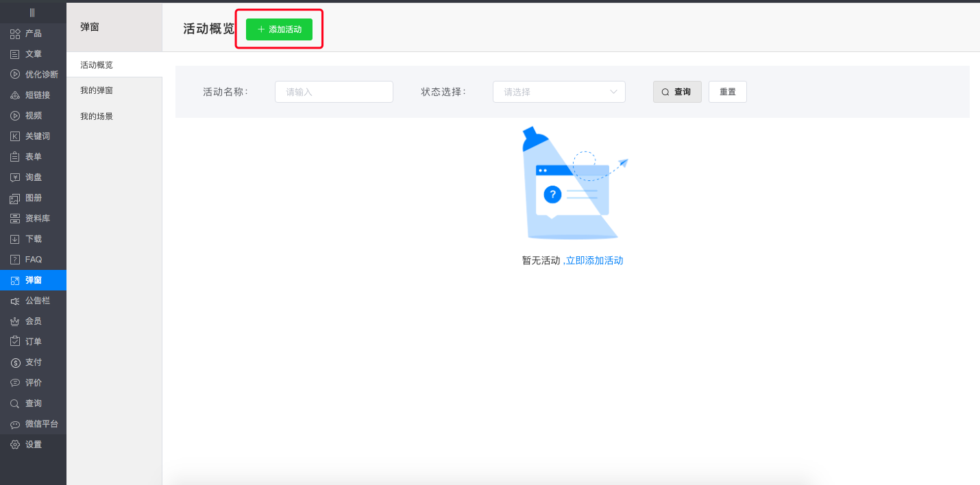Select the 公告栏 megaphone icon
Image resolution: width=980 pixels, height=485 pixels.
coord(15,301)
